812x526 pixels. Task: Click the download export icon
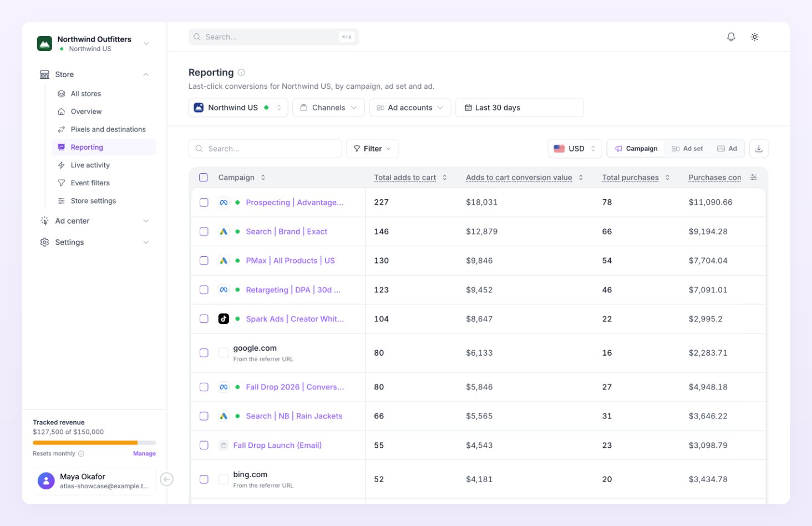759,149
